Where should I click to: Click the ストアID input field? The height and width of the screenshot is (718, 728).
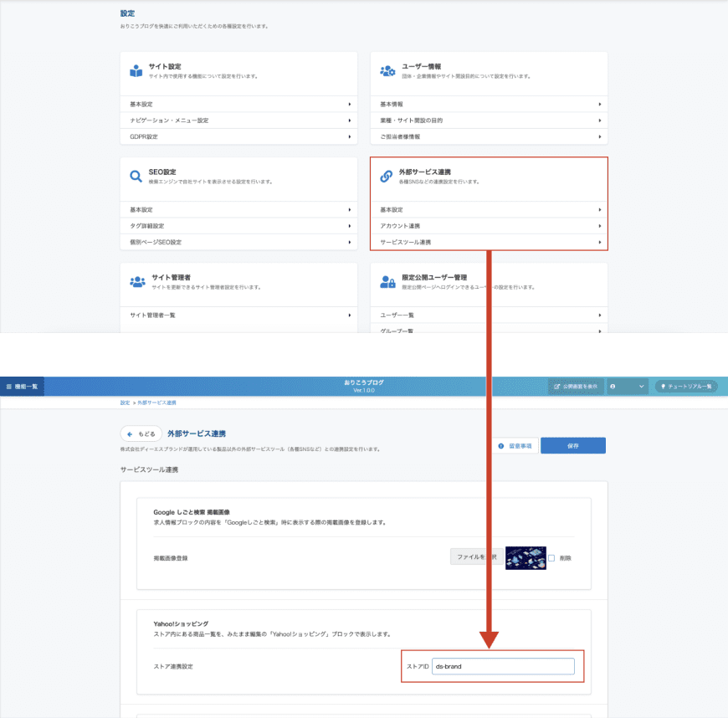[x=503, y=666]
